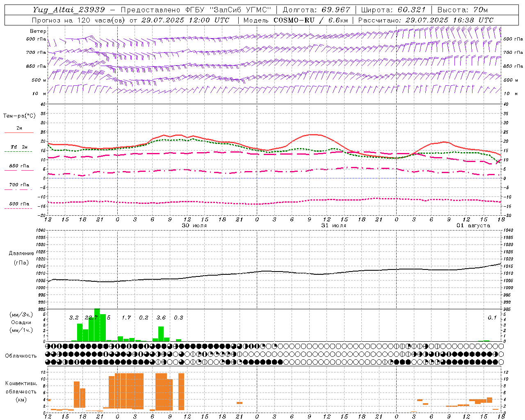
Task: Click the 0.1 precipitation total on 01 августа
Action: [492, 318]
